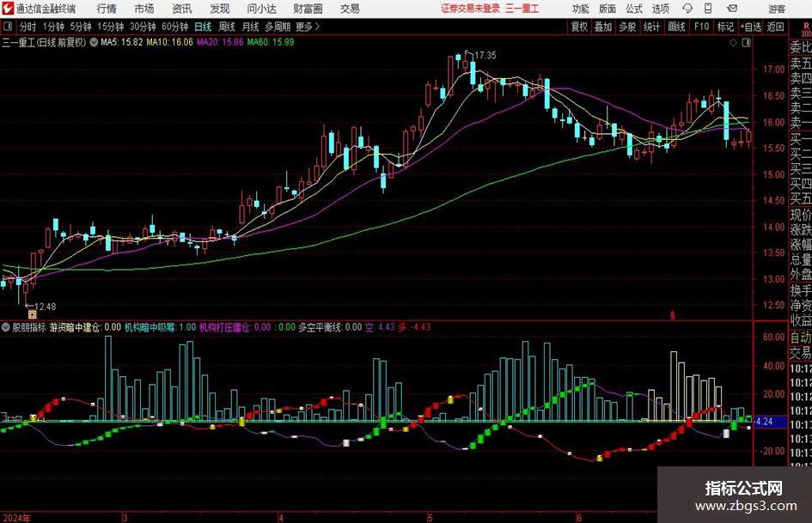Click the www.zbgs3.com website link
This screenshot has width=812, height=523.
point(746,506)
